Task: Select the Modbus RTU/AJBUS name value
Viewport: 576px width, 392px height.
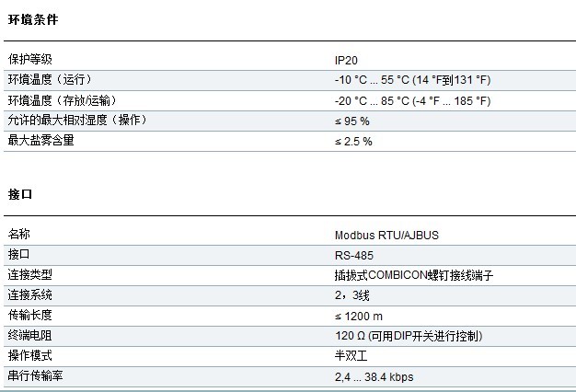Action: pos(386,235)
